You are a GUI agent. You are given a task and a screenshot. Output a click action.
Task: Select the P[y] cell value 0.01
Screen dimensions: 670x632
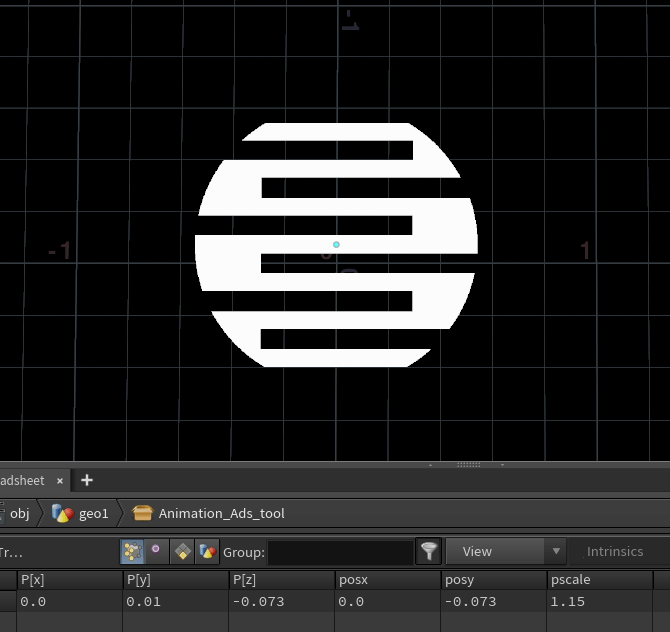[x=176, y=601]
